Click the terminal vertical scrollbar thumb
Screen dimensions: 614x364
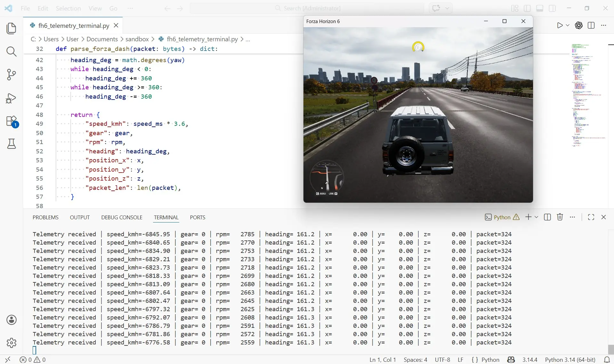[x=611, y=349]
